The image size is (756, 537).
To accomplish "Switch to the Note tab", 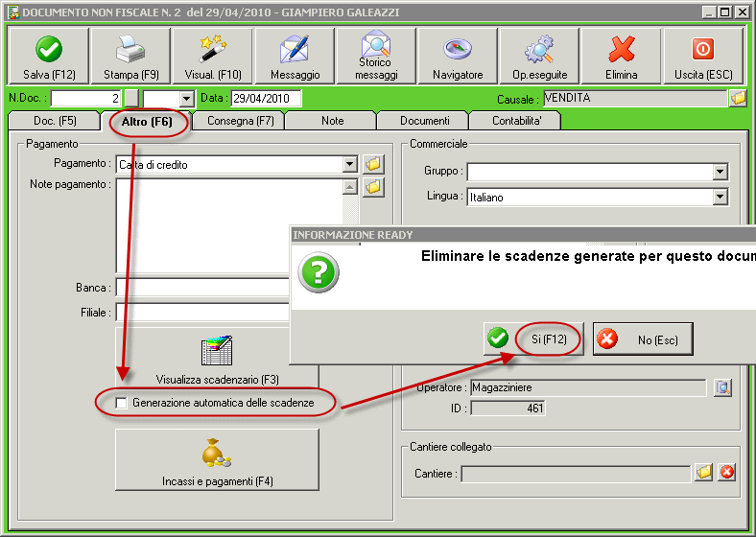I will pyautogui.click(x=332, y=121).
